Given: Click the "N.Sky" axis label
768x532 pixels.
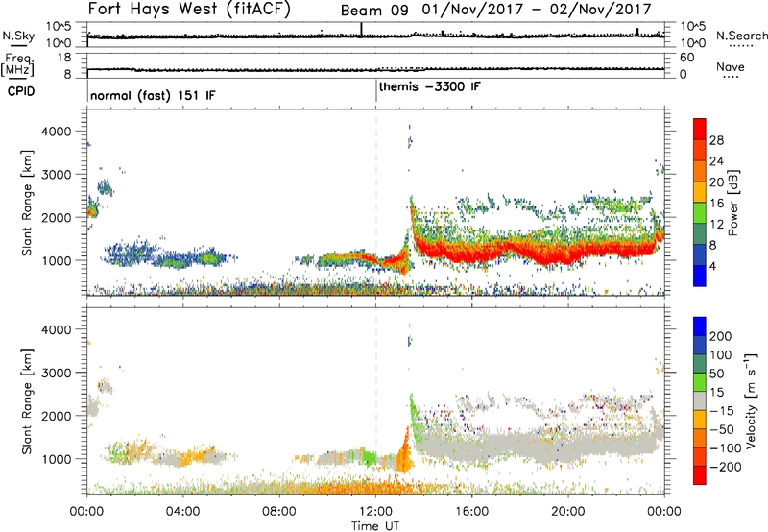Looking at the screenshot, I should tap(18, 36).
